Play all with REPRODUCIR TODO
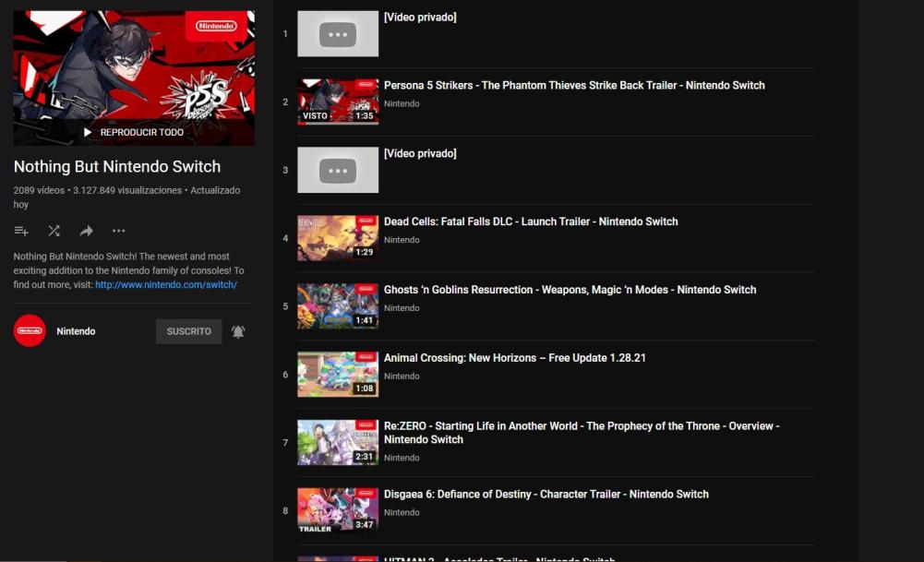Image resolution: width=924 pixels, height=562 pixels. click(x=134, y=133)
